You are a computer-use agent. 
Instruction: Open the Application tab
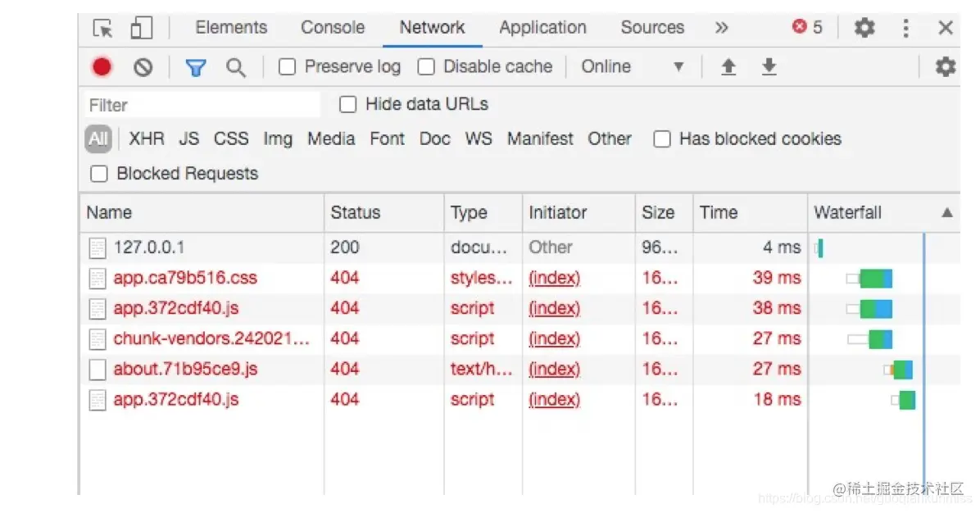coord(542,28)
